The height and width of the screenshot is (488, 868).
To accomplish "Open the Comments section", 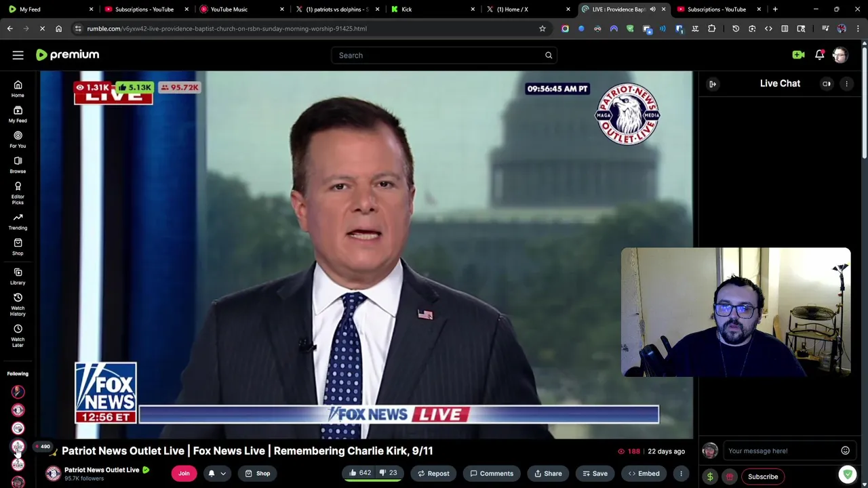I will point(492,474).
